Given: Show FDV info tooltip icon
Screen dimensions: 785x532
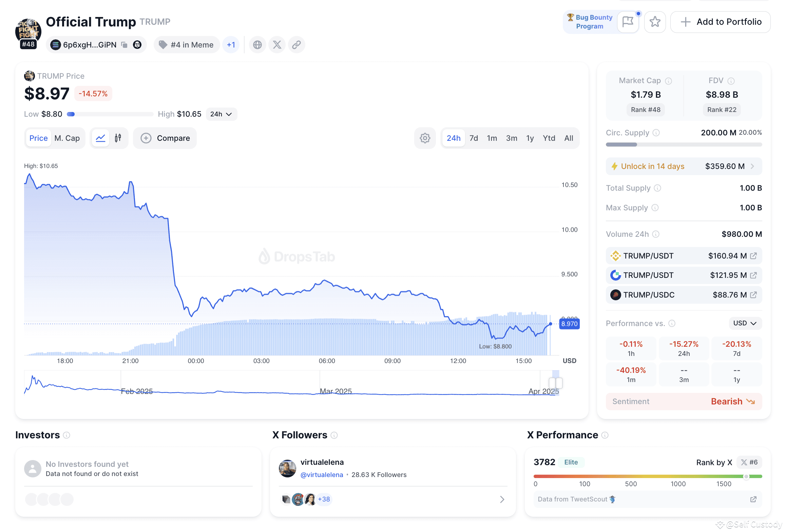Looking at the screenshot, I should (x=731, y=81).
